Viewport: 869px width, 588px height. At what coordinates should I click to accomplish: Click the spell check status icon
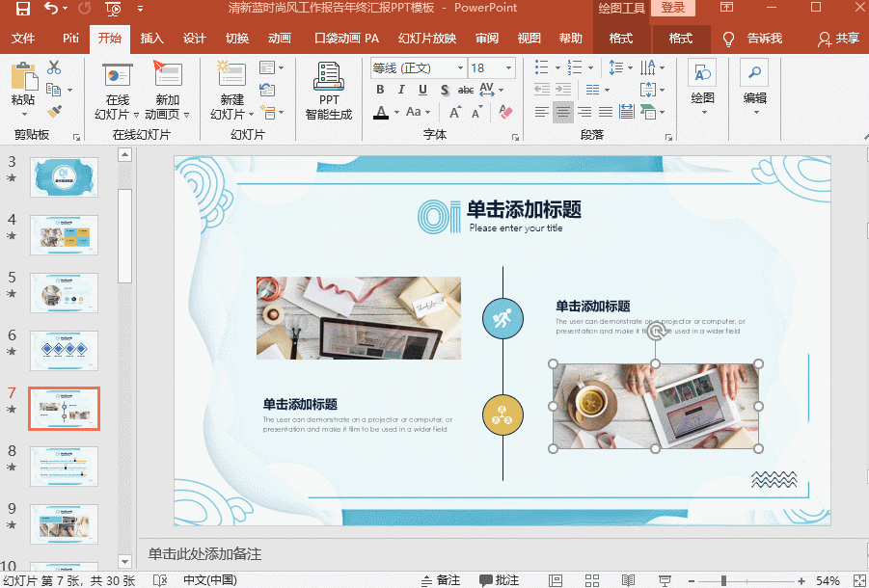[159, 580]
